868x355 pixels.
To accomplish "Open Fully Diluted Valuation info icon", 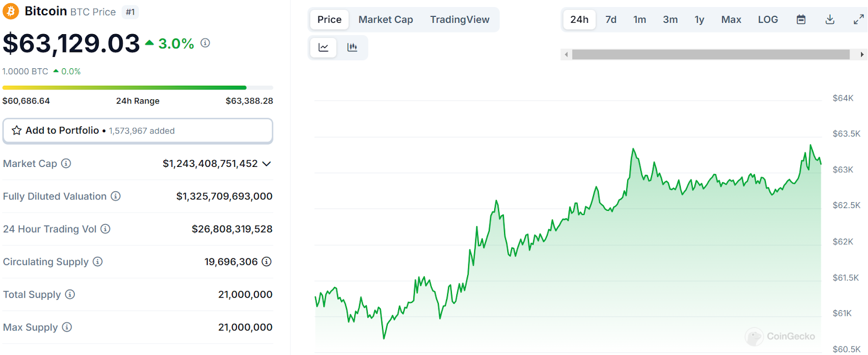I will click(x=116, y=196).
